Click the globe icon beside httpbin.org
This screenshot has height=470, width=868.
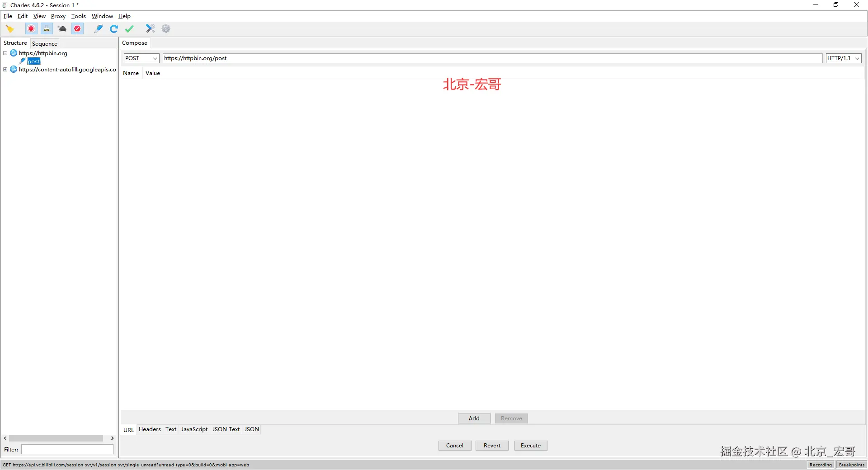point(14,53)
